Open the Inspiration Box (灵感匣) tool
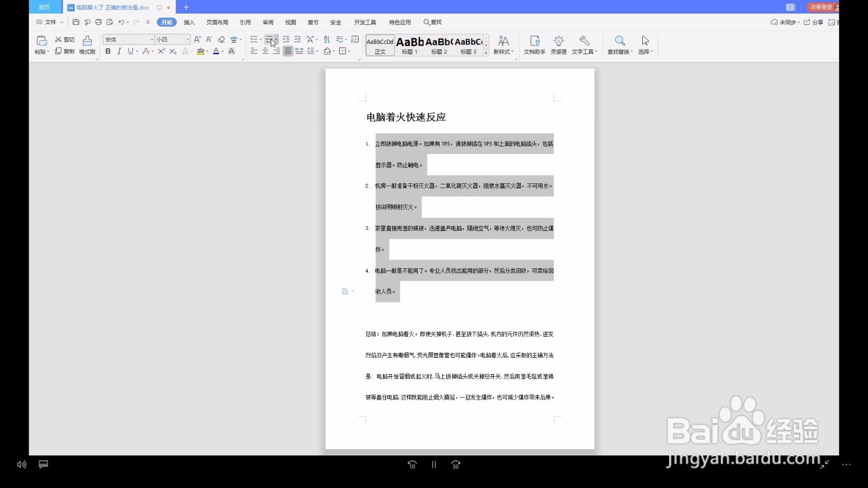This screenshot has width=868, height=488. (x=558, y=45)
